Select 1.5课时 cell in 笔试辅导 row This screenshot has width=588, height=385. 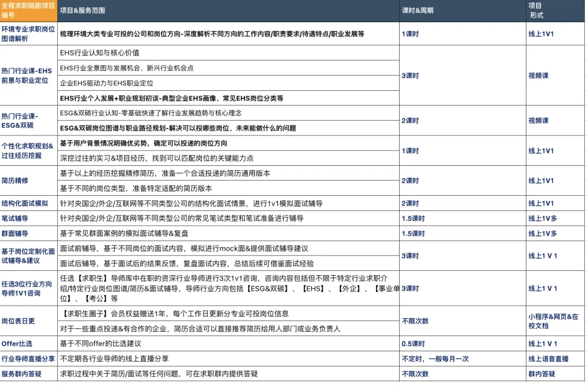[x=463, y=219]
